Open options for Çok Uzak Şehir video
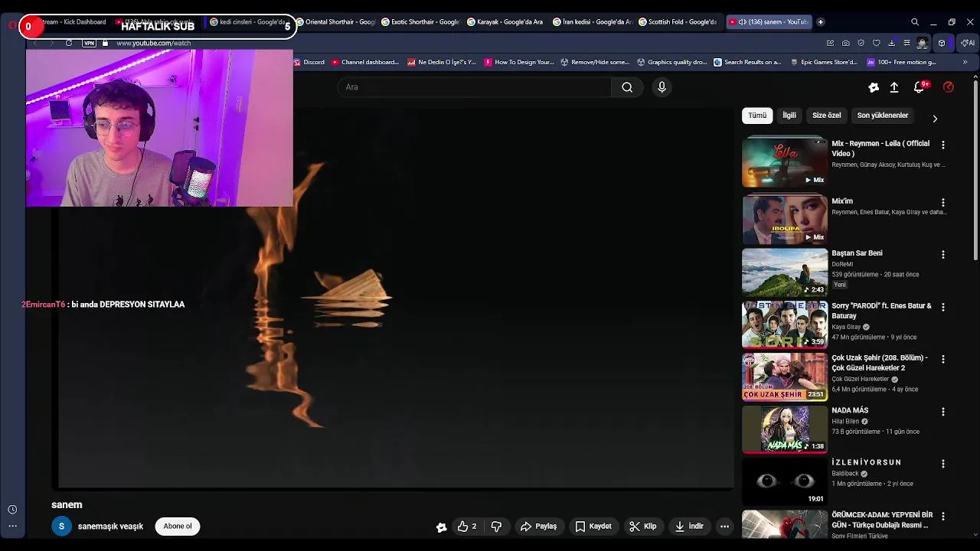Viewport: 980px width, 551px height. tap(943, 359)
